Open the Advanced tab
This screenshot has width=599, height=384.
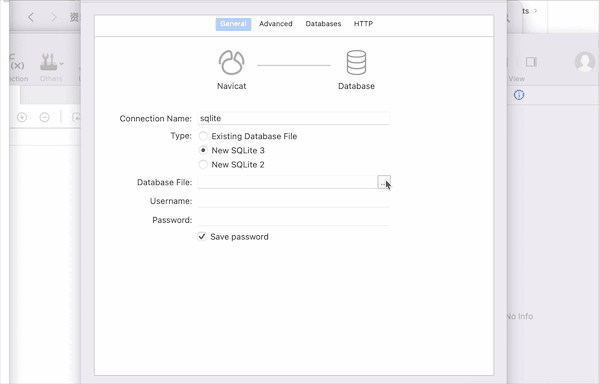(275, 24)
